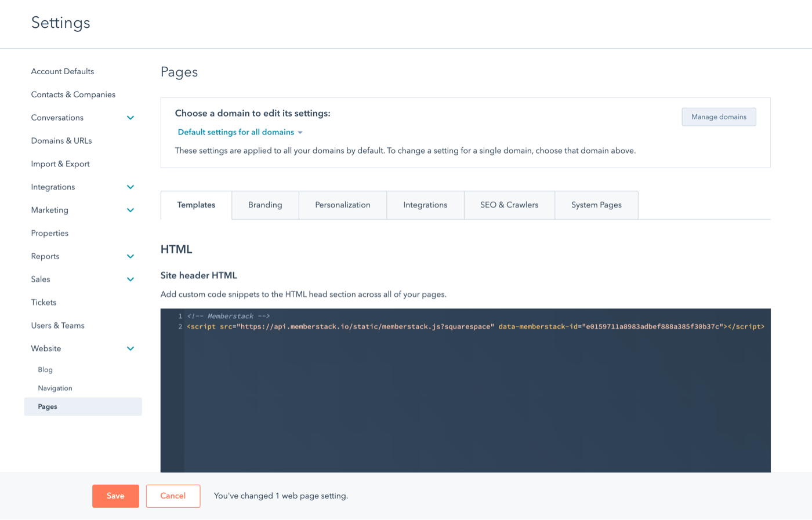Open the Integrations settings tab
812x520 pixels.
tap(425, 205)
